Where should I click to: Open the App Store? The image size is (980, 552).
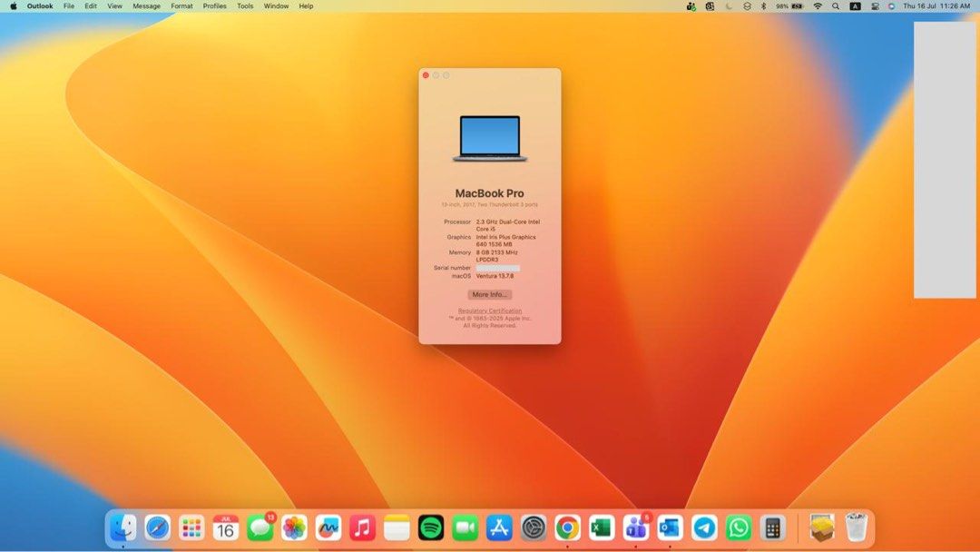coord(499,528)
